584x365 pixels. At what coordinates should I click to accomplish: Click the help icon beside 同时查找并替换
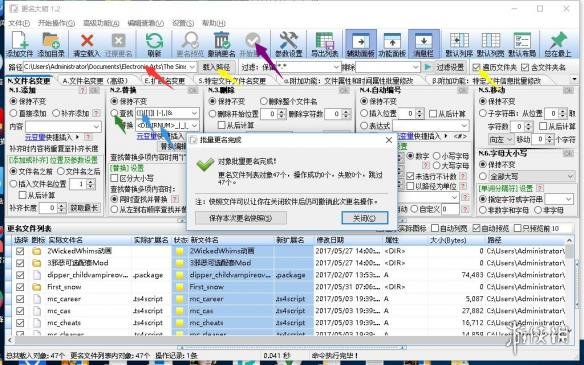click(x=174, y=199)
